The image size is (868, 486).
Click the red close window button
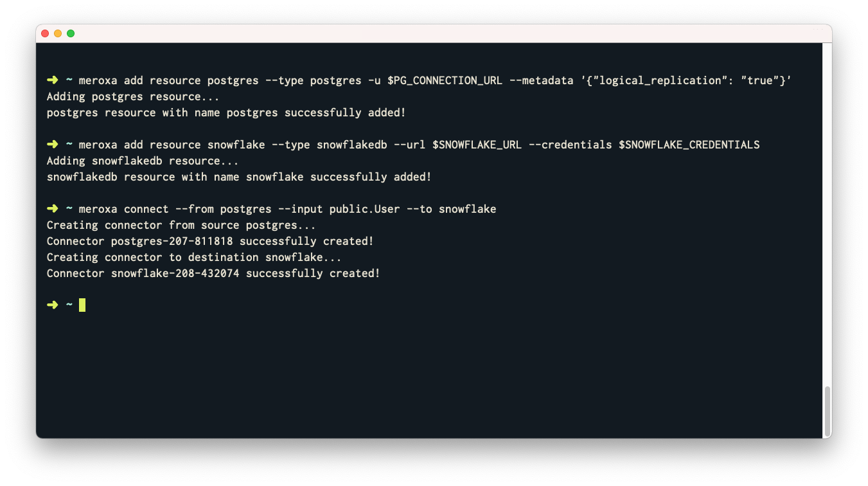click(x=45, y=33)
